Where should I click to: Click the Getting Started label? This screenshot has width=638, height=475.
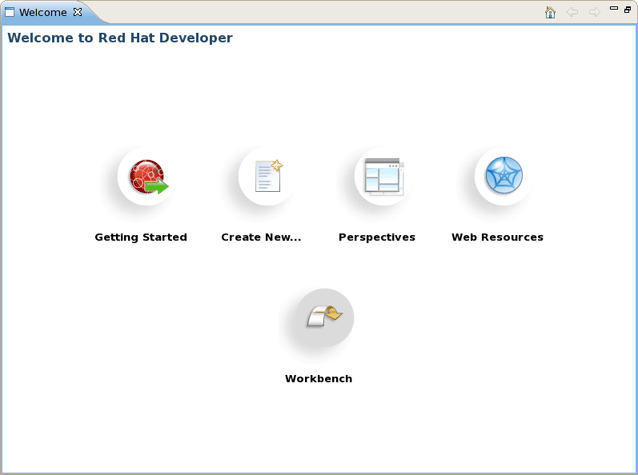141,237
